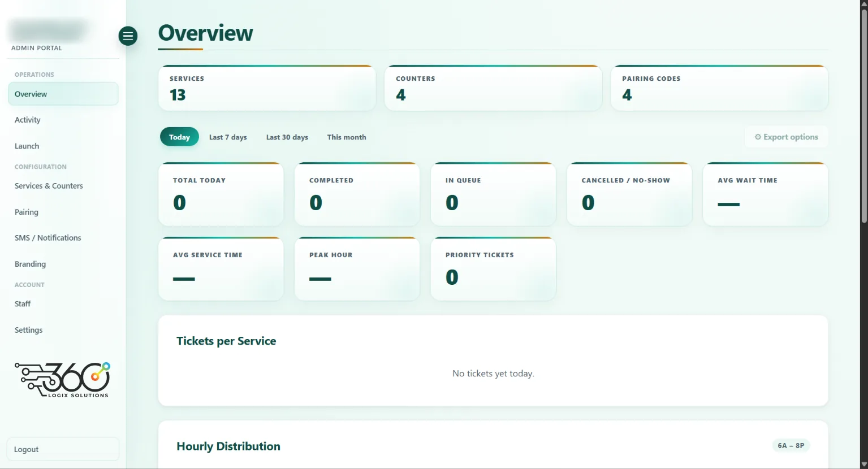The height and width of the screenshot is (469, 868).
Task: Open the Overview page in sidebar
Action: (63, 94)
